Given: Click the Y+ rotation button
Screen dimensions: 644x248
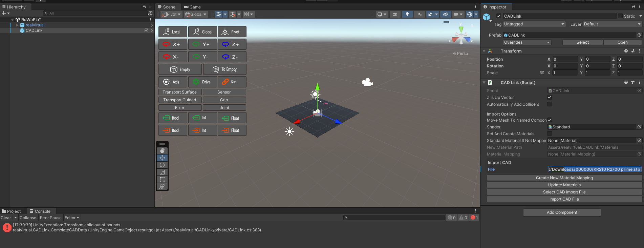Looking at the screenshot, I should pos(202,44).
